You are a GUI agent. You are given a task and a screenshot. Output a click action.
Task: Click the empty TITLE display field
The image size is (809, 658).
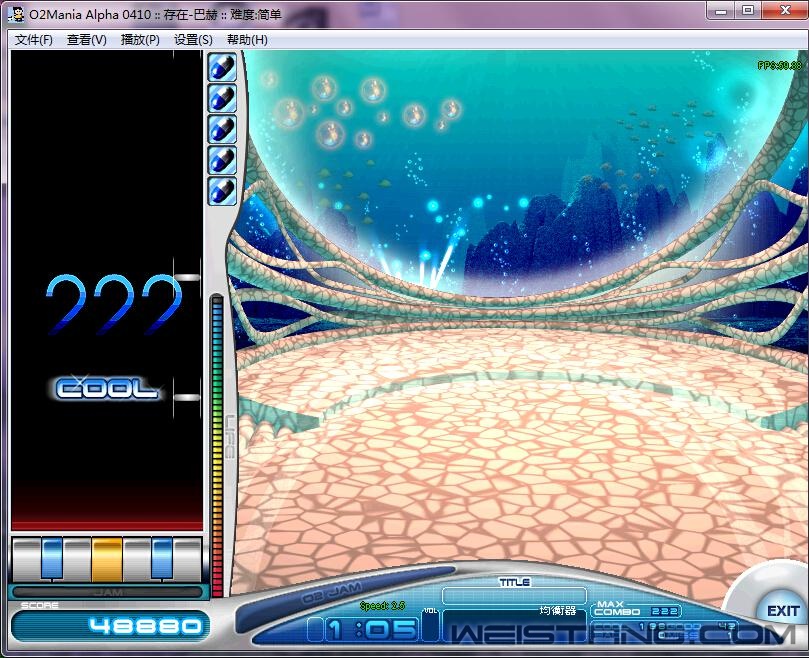[x=514, y=596]
